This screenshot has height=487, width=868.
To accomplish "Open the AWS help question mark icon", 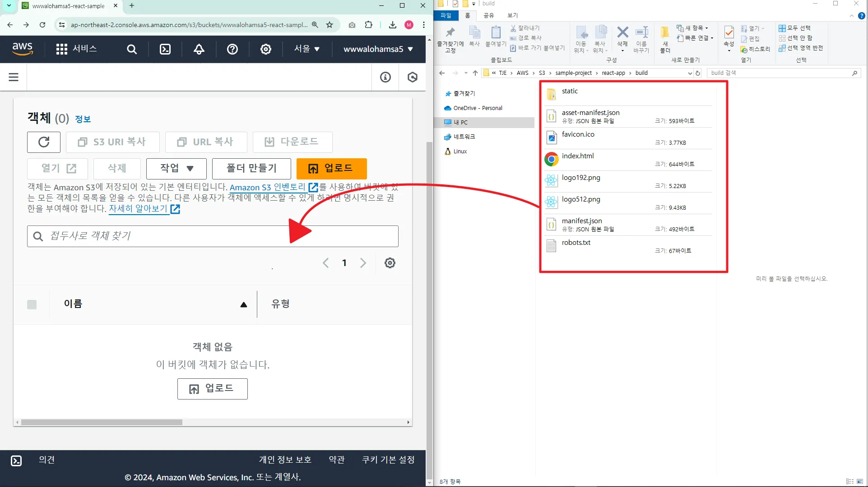I will click(x=232, y=49).
